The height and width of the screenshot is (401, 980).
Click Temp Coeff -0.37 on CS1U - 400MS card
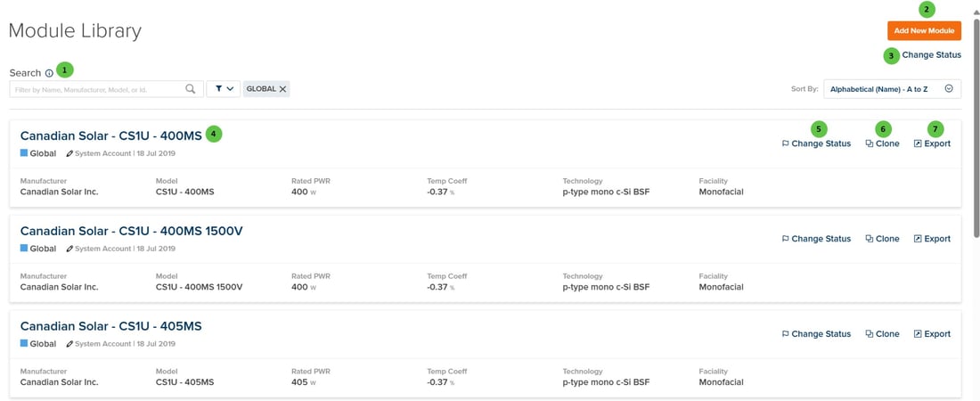441,192
